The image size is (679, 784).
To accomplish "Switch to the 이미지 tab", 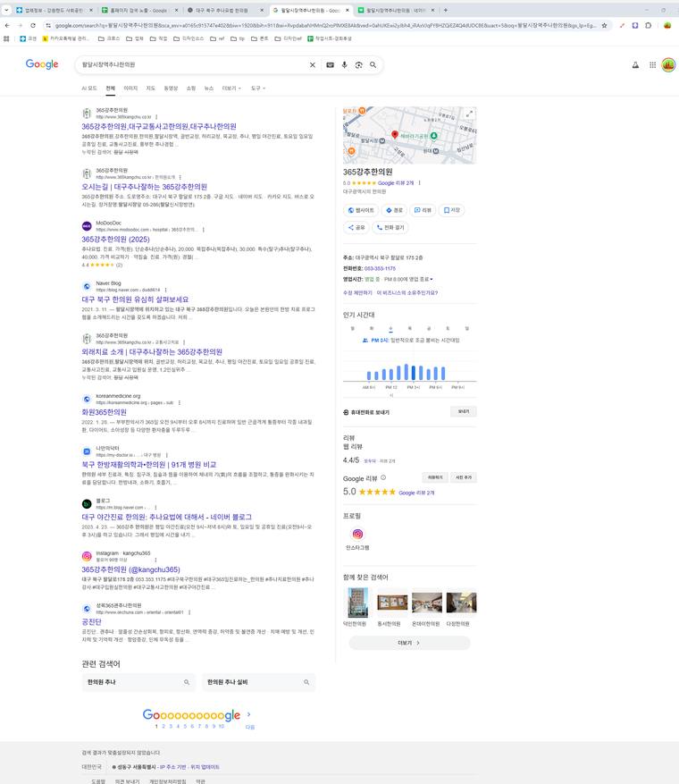I will tap(130, 89).
